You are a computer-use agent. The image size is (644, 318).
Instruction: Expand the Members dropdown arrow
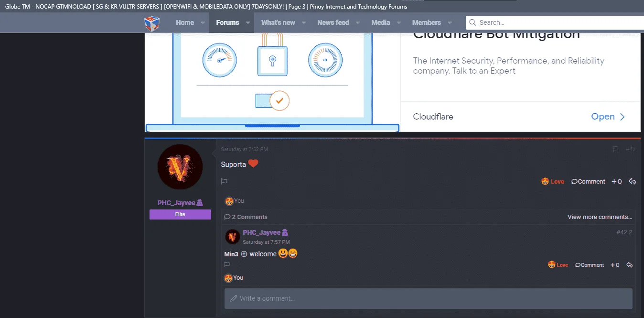(450, 22)
